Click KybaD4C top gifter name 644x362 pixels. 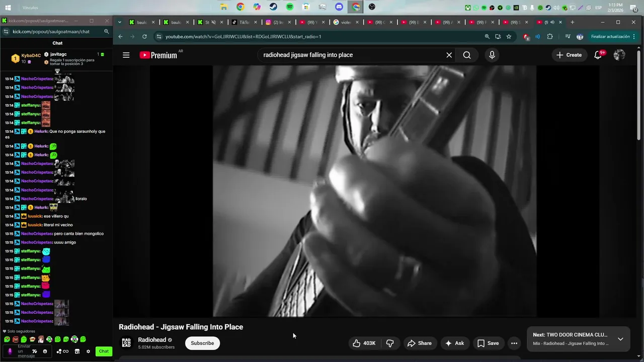31,55
